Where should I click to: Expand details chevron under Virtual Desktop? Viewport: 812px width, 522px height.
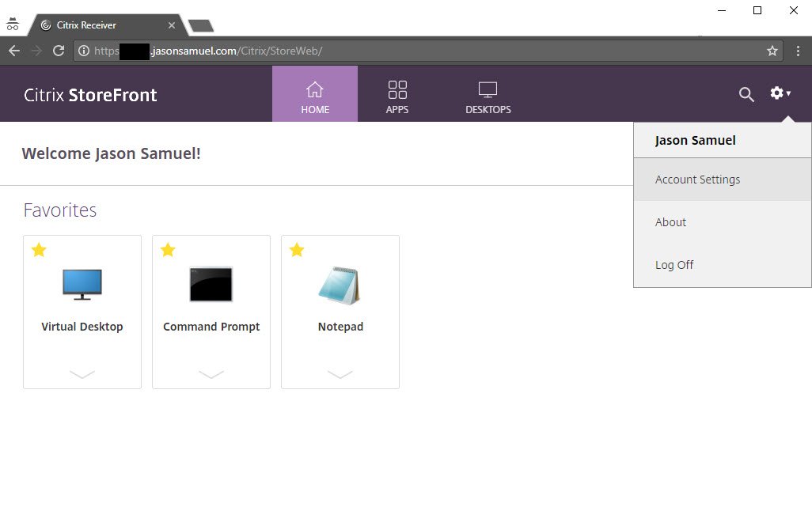pyautogui.click(x=82, y=374)
